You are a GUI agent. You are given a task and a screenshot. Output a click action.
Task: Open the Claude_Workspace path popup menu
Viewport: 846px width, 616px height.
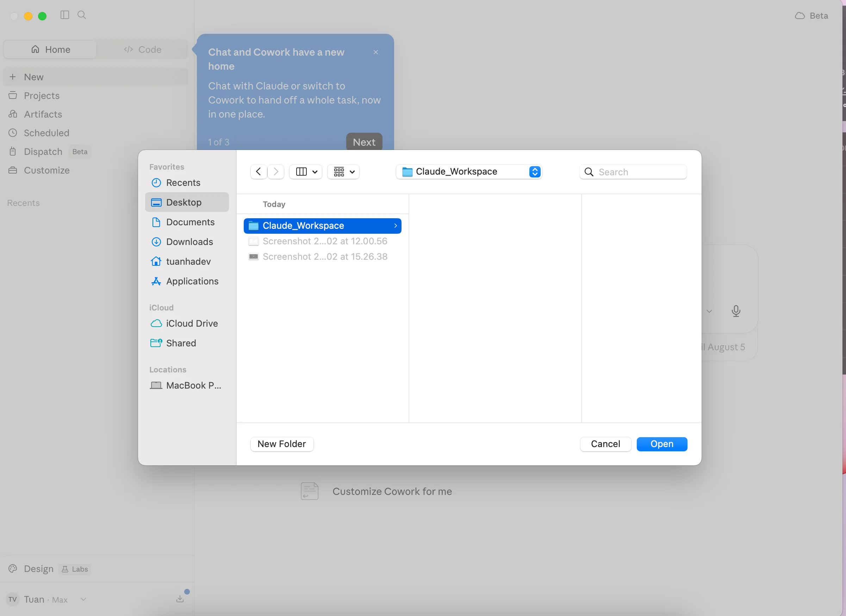[469, 171]
